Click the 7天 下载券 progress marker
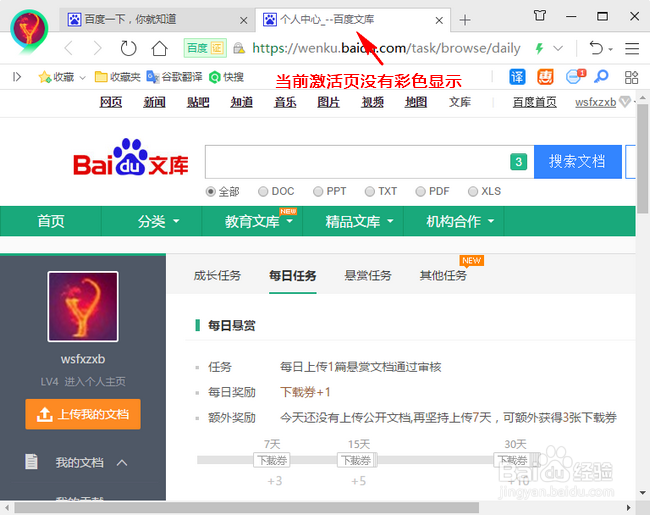 pyautogui.click(x=272, y=460)
